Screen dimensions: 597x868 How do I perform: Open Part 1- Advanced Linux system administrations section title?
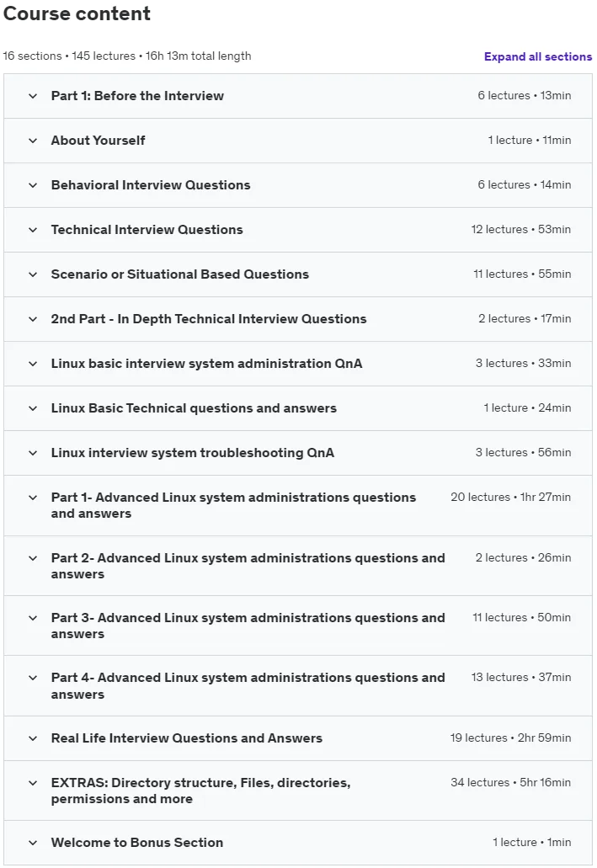click(233, 505)
